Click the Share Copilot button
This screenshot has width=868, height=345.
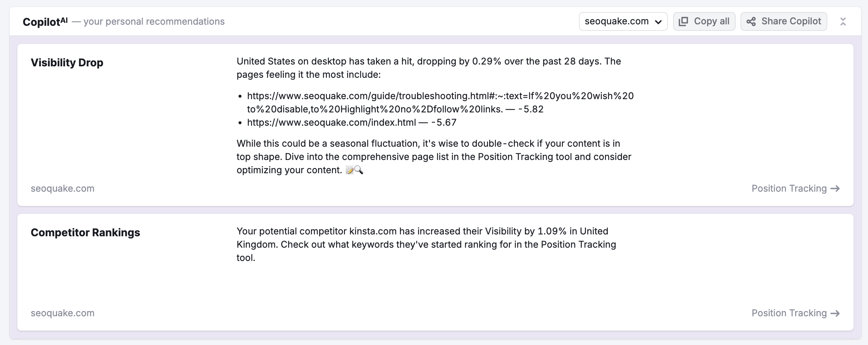[x=784, y=21]
